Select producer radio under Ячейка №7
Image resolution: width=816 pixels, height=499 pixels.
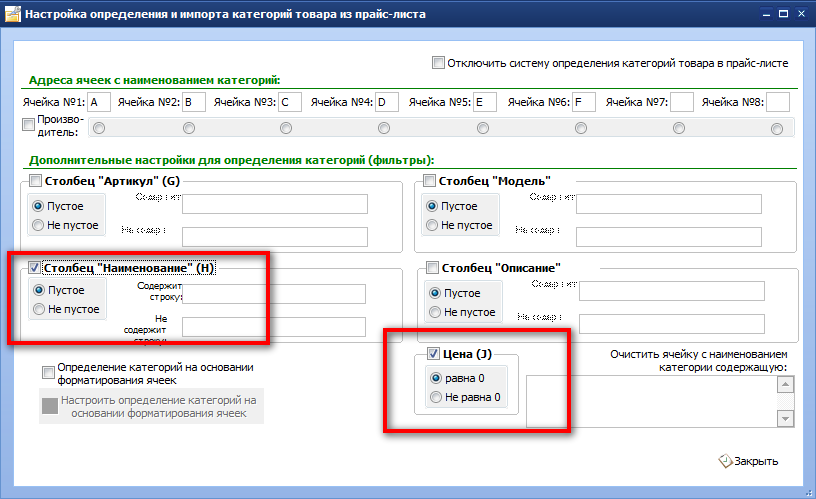[679, 128]
